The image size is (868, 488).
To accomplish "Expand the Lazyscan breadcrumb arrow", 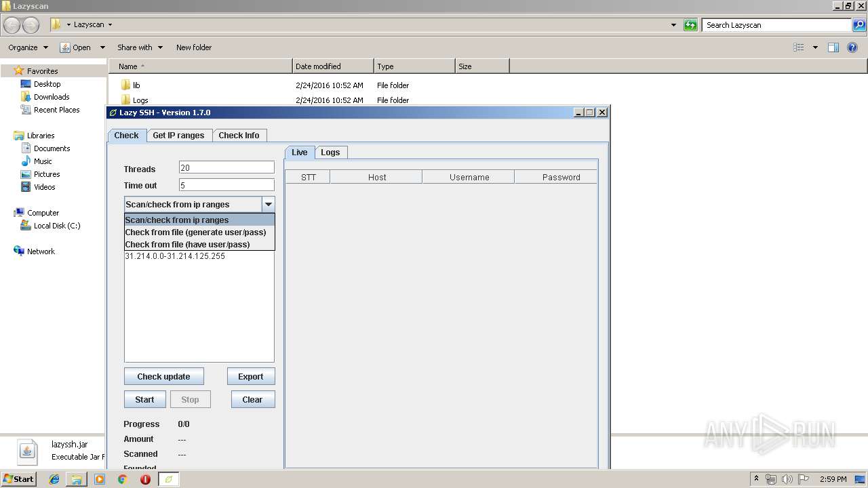I will coord(110,25).
